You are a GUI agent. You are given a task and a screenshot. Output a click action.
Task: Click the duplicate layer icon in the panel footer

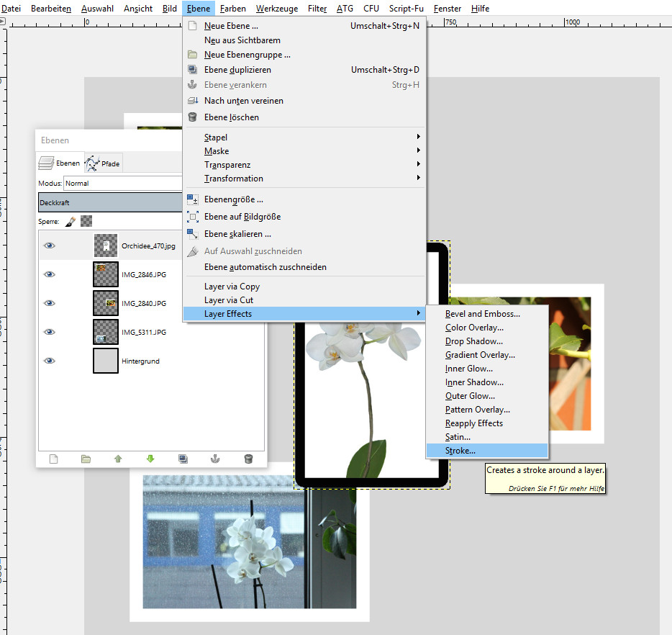point(183,459)
